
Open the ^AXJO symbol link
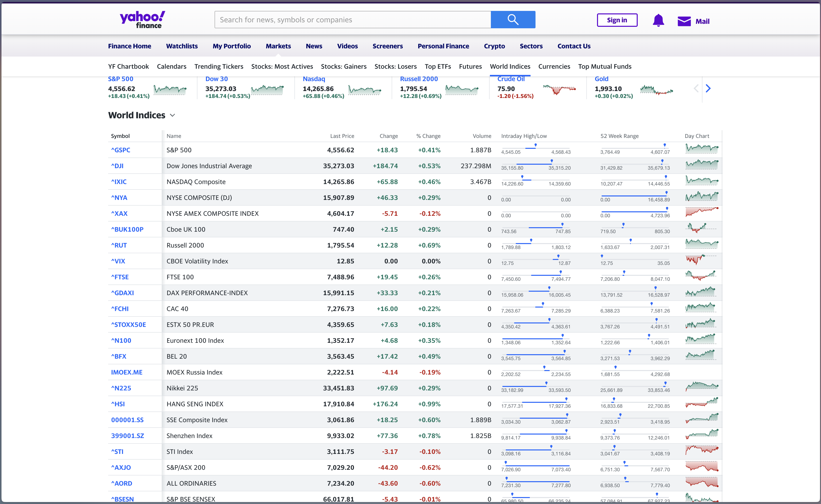121,467
